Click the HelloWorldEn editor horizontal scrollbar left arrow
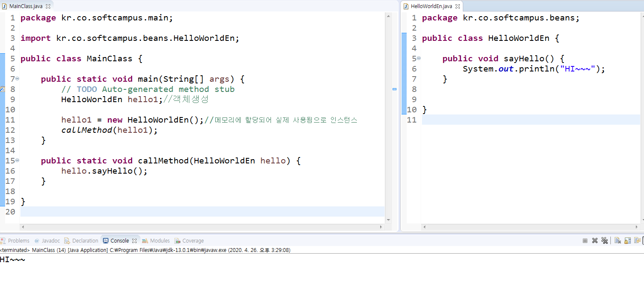The width and height of the screenshot is (644, 283). [425, 227]
